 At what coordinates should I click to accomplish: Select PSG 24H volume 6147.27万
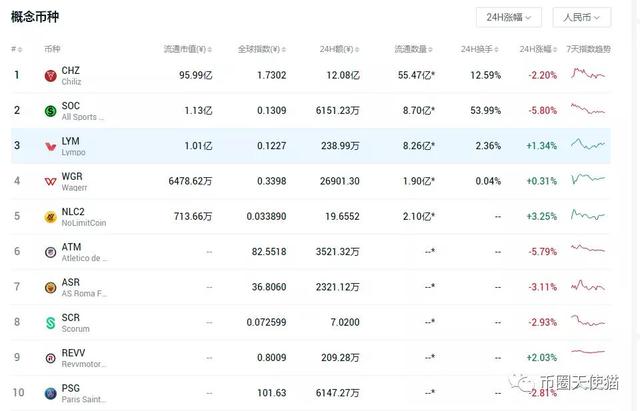[338, 393]
